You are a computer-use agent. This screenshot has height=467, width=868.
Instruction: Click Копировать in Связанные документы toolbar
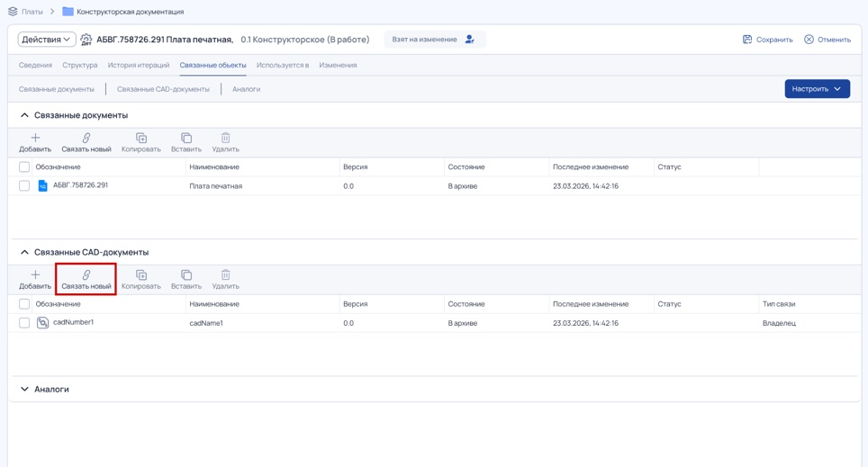tap(141, 143)
